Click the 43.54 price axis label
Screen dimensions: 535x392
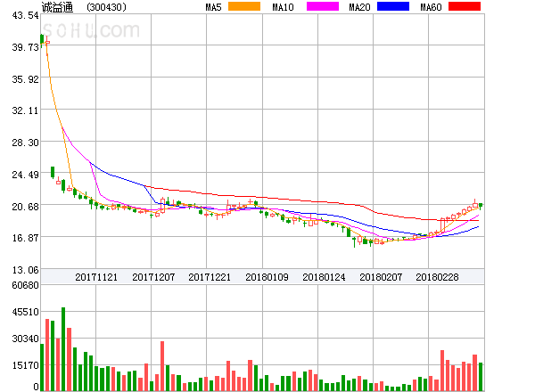pyautogui.click(x=25, y=15)
